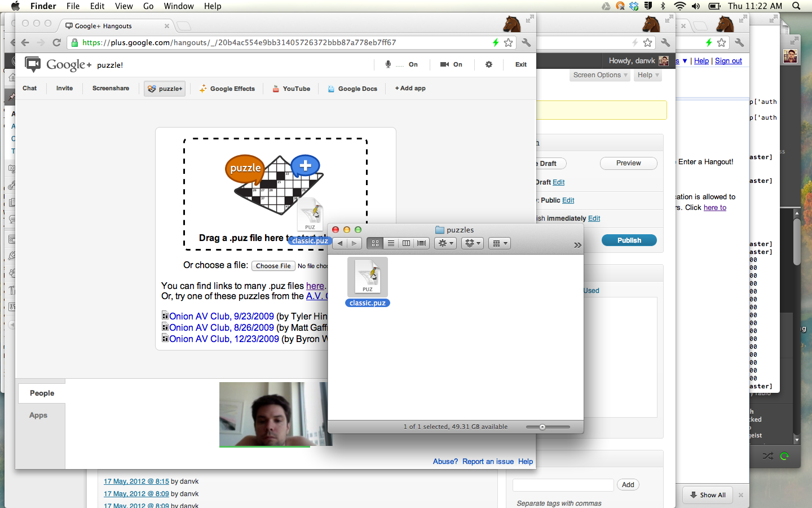
Task: Click the Preview button in WordPress
Action: pyautogui.click(x=628, y=163)
